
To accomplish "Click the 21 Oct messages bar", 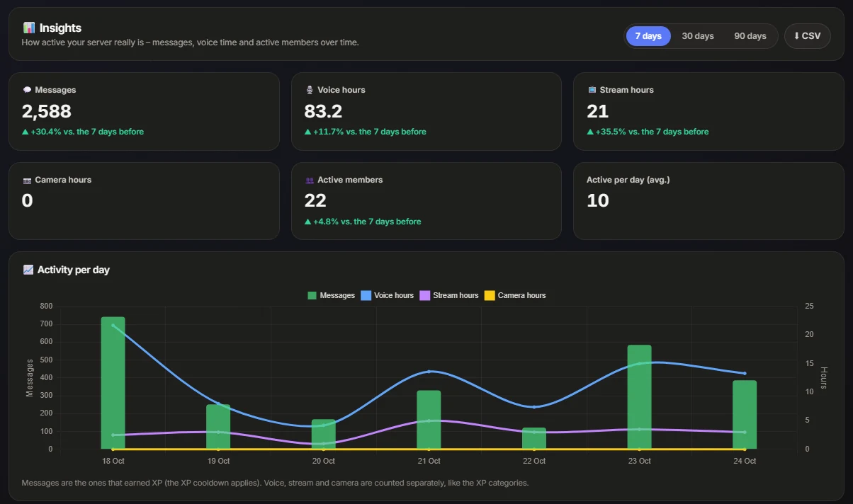I will (429, 420).
